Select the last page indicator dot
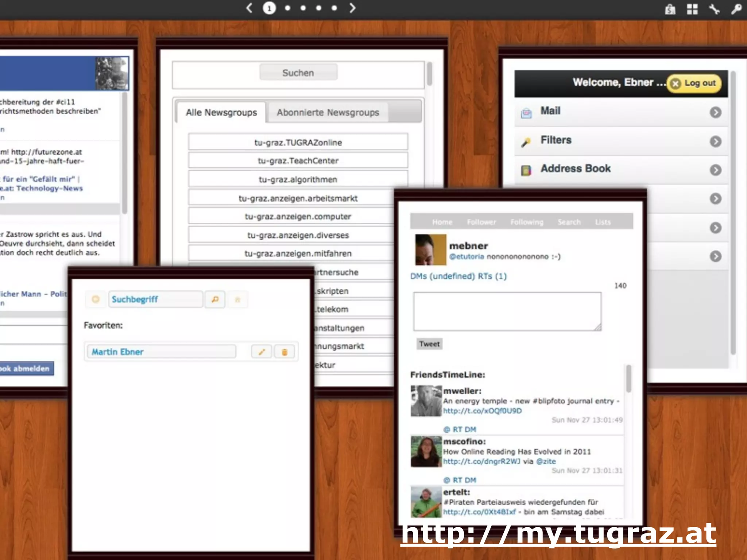This screenshot has width=747, height=560. (334, 8)
